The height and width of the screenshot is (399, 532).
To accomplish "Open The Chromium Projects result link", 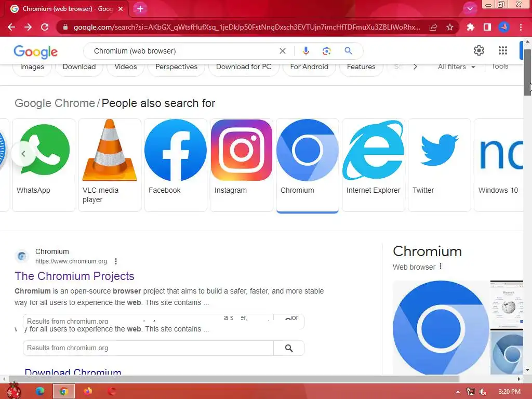I will coord(74,276).
